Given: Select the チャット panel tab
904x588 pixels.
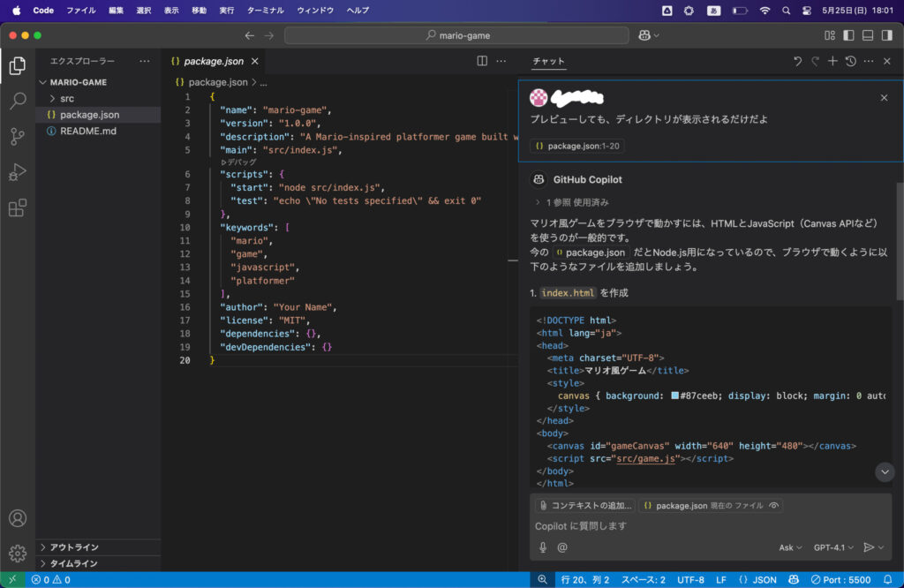Looking at the screenshot, I should click(x=548, y=61).
